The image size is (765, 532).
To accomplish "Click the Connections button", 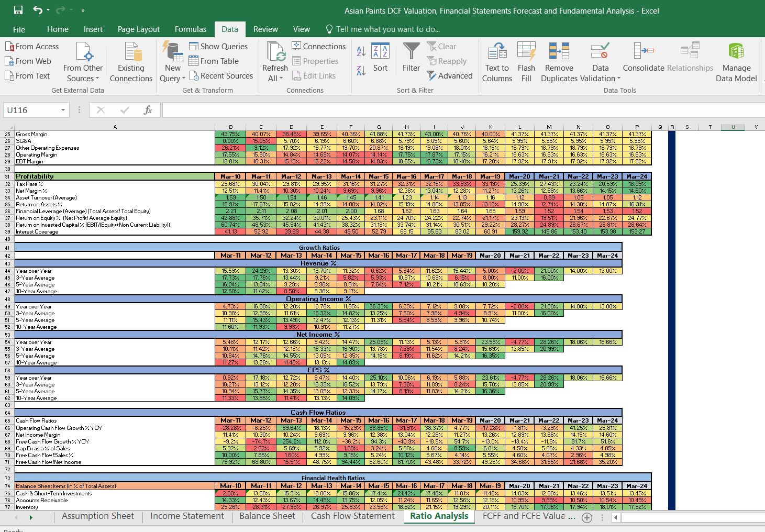I will pyautogui.click(x=318, y=47).
